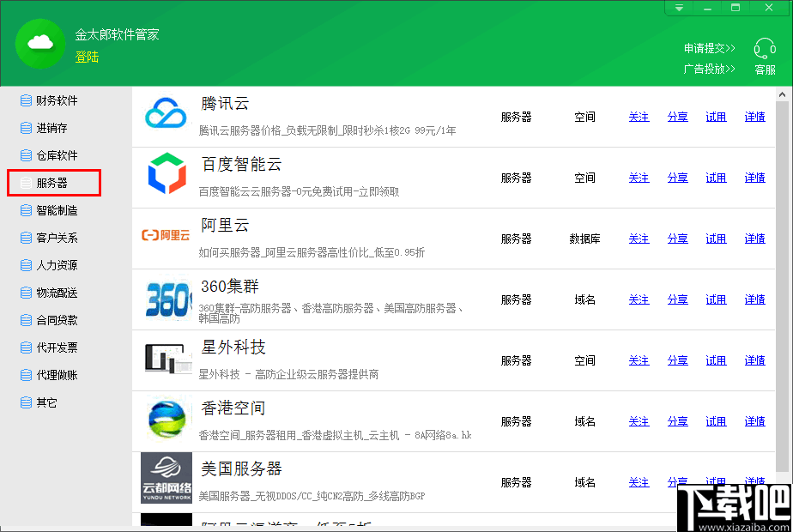Open the customer service headset icon

point(765,49)
